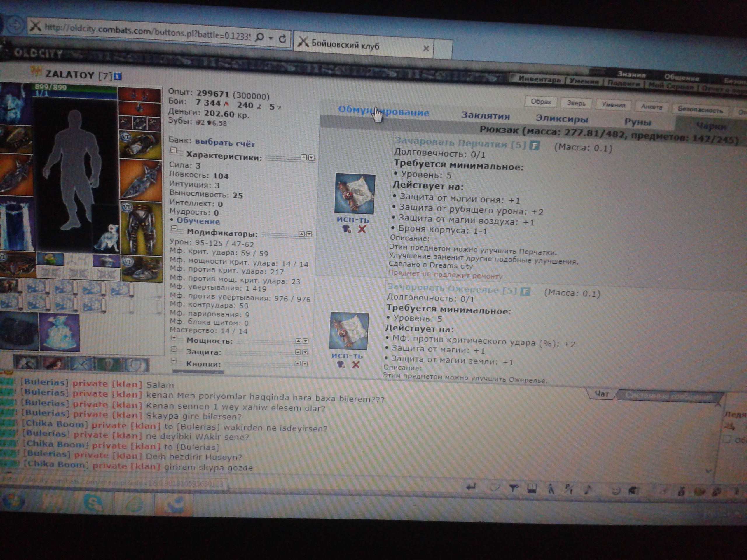Click the equipped boots slot marked VI

pyautogui.click(x=142, y=269)
